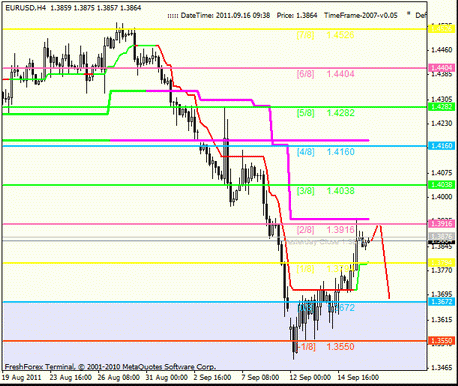Select the 1.3770 price scale label
The image size is (458, 386).
click(442, 270)
